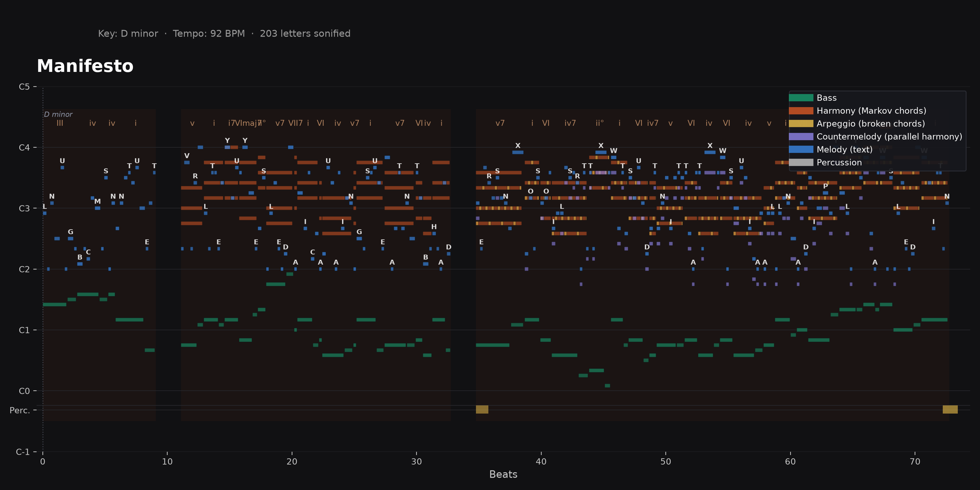This screenshot has width=980, height=490.
Task: Click the Beats x-axis title
Action: tap(503, 474)
